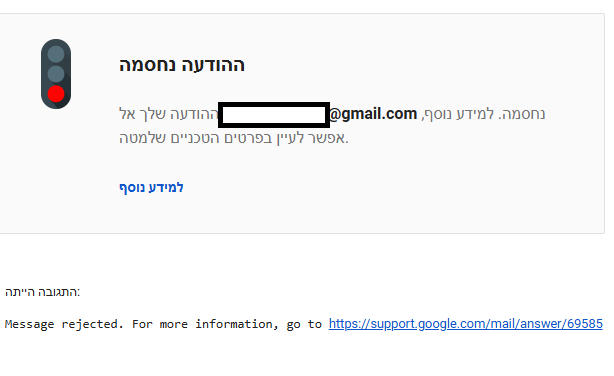The image size is (614, 376).
Task: Click the word שלמטה ending the notice
Action: [142, 138]
